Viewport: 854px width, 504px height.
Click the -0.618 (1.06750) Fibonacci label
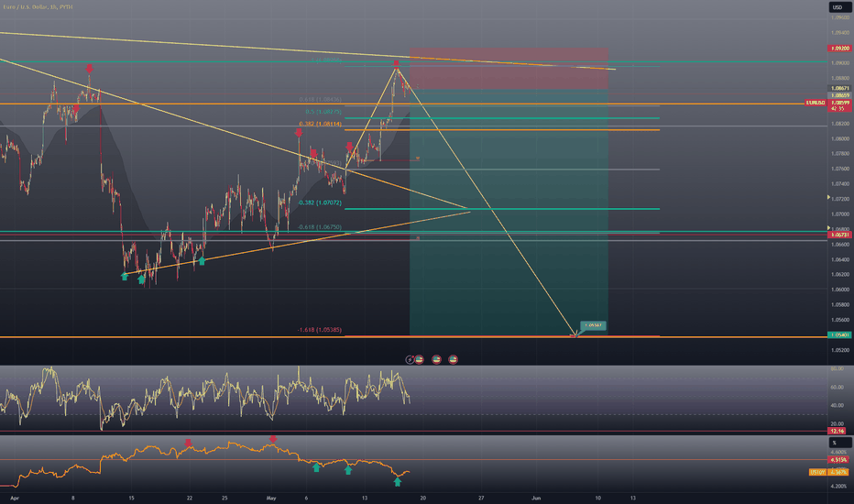pos(320,227)
